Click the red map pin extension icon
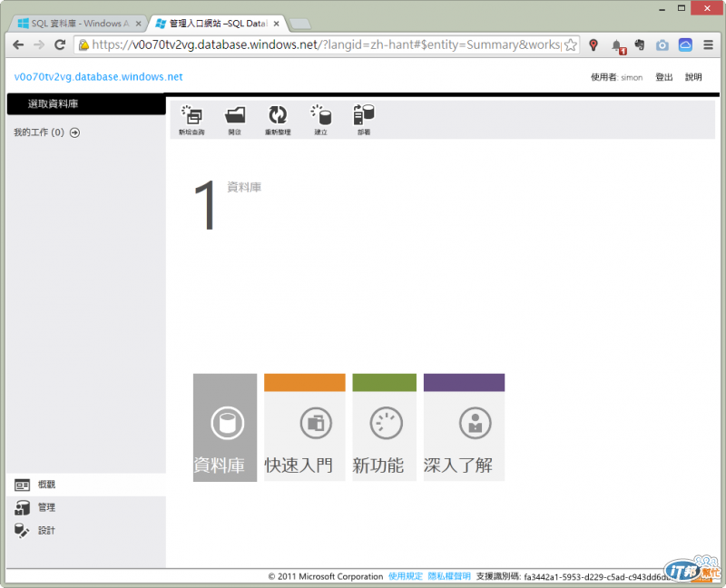 point(594,44)
